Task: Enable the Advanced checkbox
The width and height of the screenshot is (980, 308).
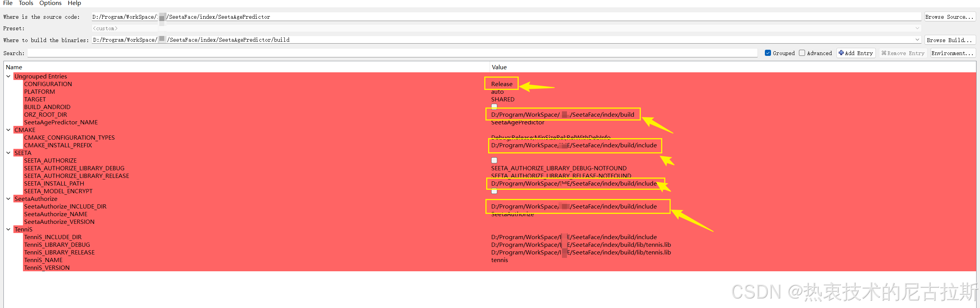Action: pyautogui.click(x=802, y=53)
